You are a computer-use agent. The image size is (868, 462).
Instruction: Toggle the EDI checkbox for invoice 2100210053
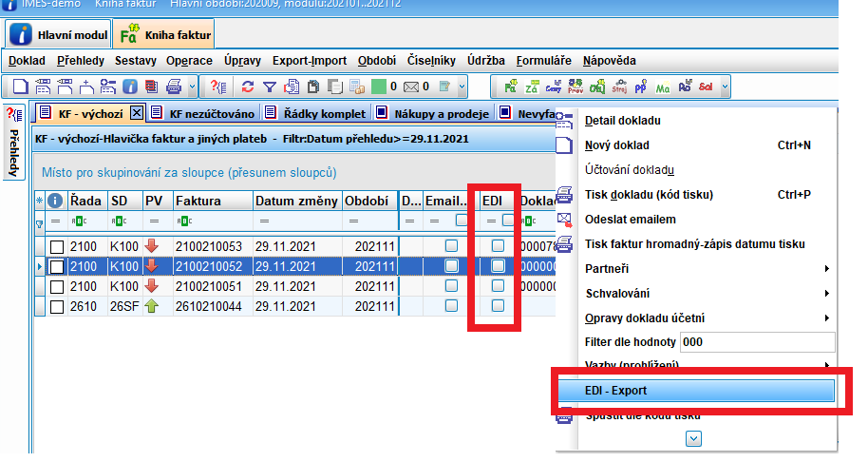pos(498,245)
